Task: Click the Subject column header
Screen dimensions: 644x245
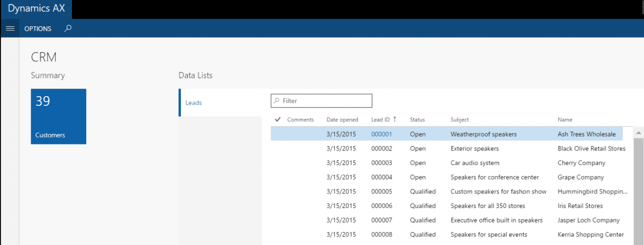Action: pos(459,120)
